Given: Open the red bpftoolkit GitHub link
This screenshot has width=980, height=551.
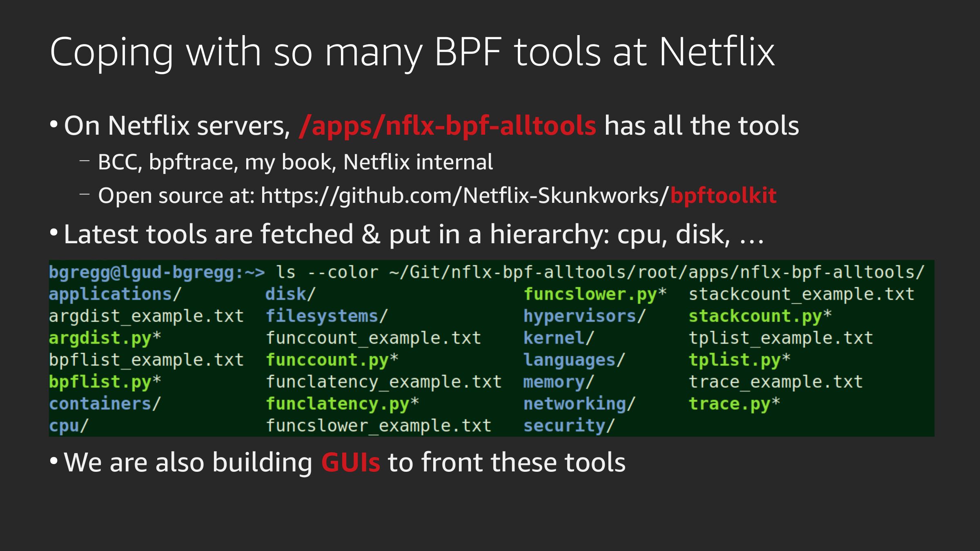Looking at the screenshot, I should tap(723, 196).
